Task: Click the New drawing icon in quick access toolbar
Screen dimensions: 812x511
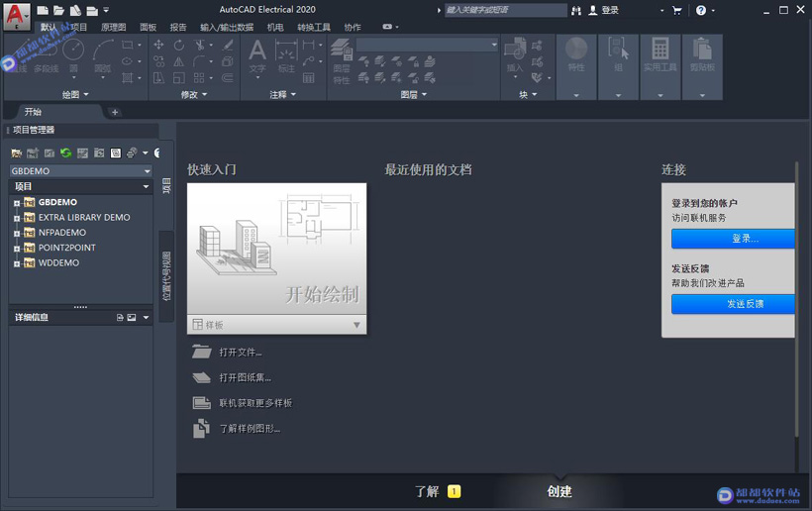Action: click(43, 10)
